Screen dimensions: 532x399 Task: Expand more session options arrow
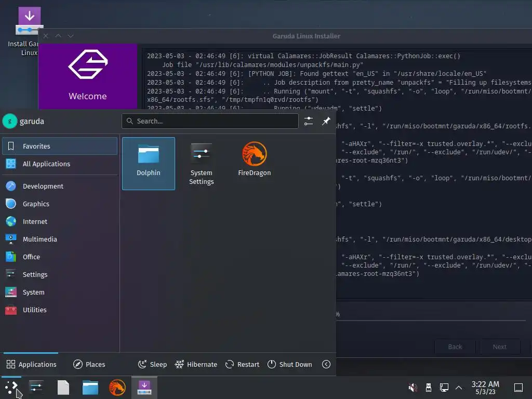tap(326, 364)
